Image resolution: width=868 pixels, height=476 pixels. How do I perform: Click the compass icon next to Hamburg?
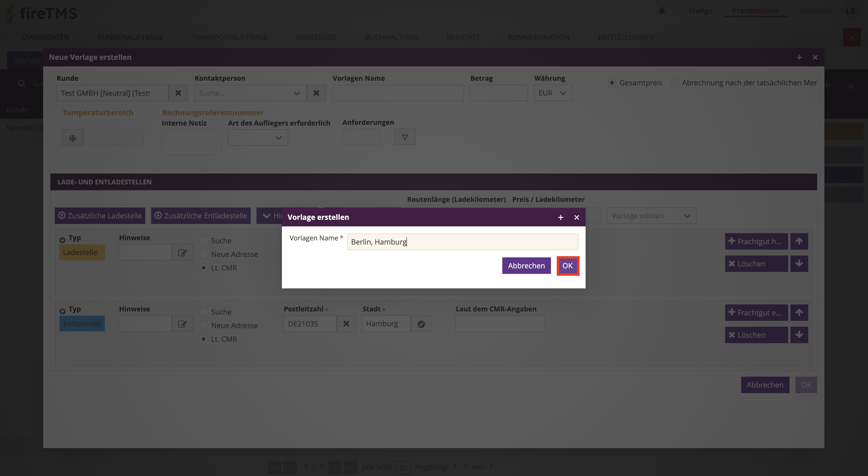tap(421, 324)
